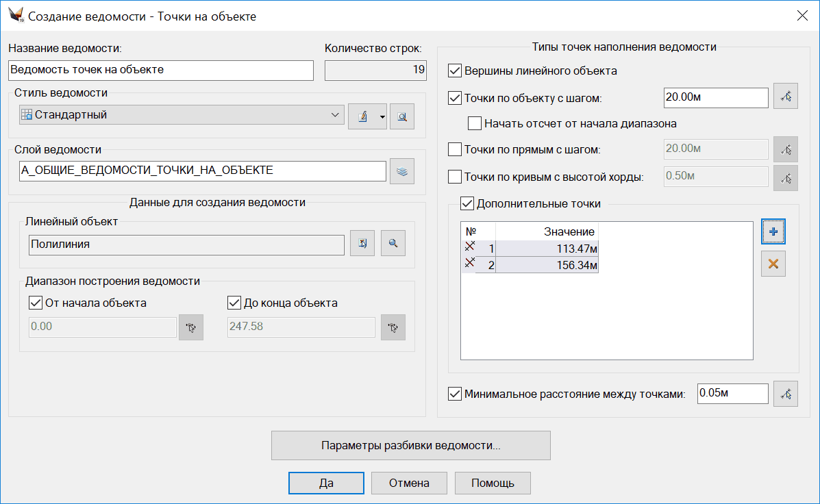The width and height of the screenshot is (820, 504).
Task: Open the style edit button dropdown arrow
Action: point(382,116)
